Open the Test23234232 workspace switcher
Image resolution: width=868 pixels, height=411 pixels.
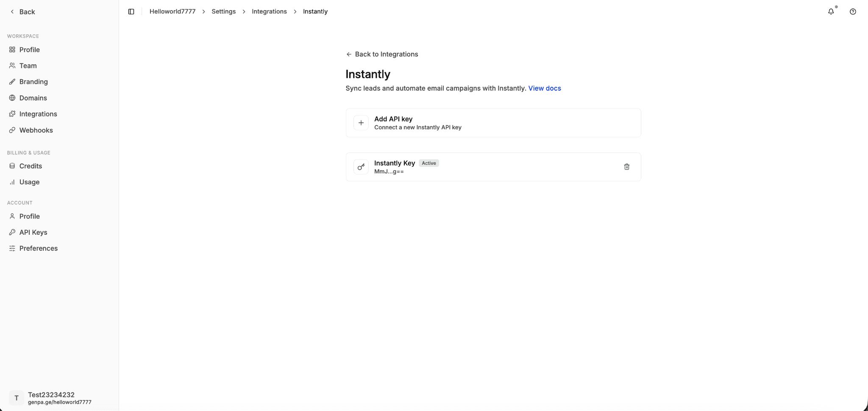[x=59, y=398]
